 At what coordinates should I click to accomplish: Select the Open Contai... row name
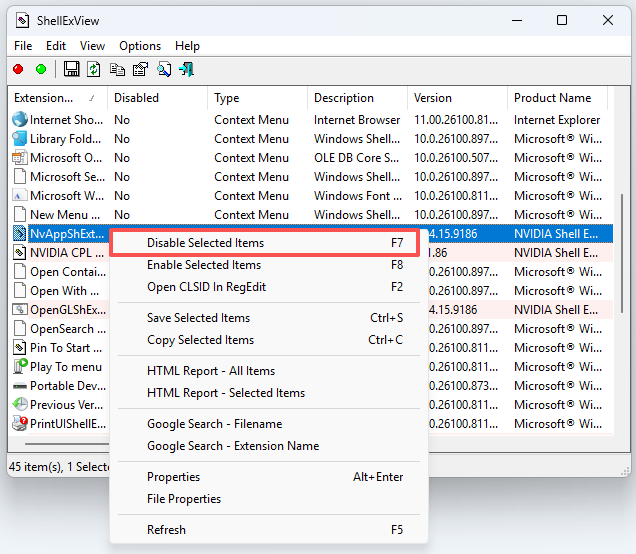click(68, 272)
